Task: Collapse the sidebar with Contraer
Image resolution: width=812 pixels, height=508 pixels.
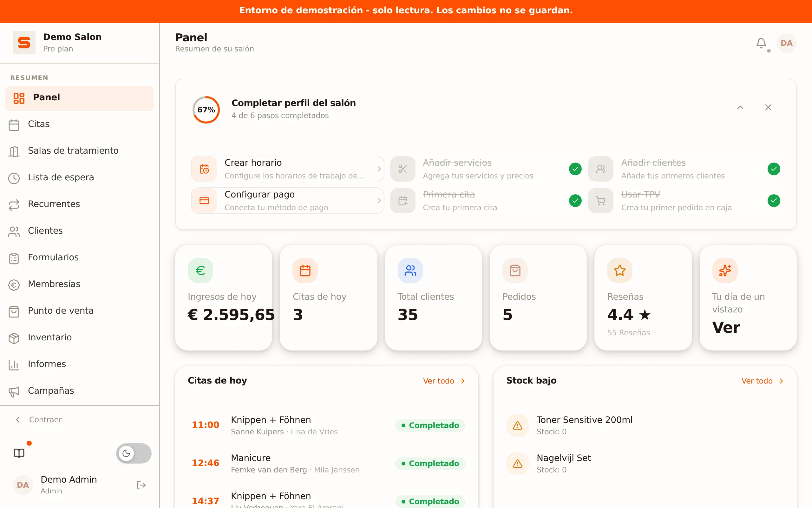Action: 39,419
